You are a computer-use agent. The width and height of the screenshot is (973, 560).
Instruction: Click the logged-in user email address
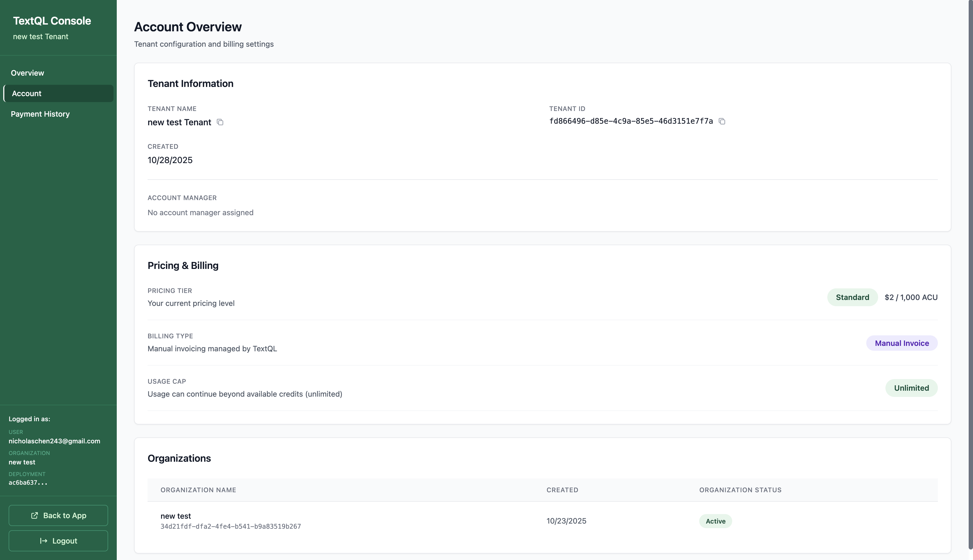click(54, 441)
